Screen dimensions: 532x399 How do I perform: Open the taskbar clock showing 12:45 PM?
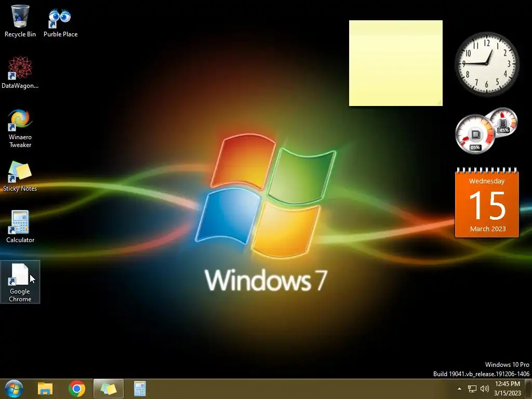click(508, 389)
